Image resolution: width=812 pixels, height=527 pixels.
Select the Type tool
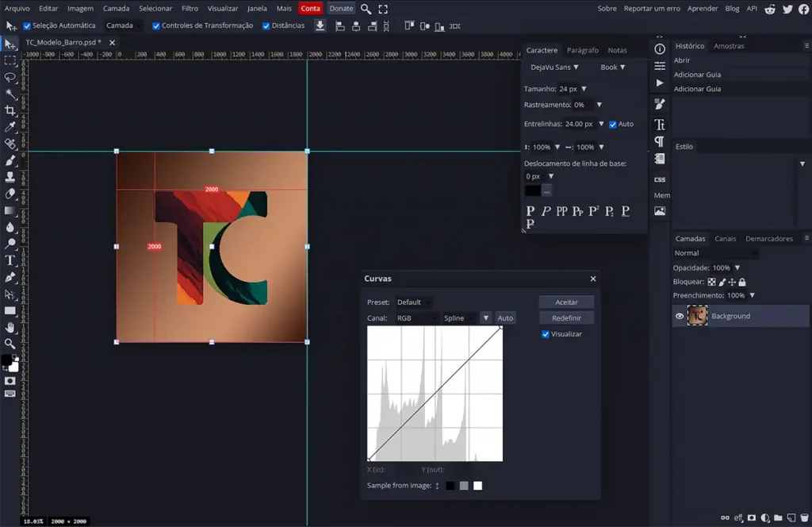pos(10,260)
